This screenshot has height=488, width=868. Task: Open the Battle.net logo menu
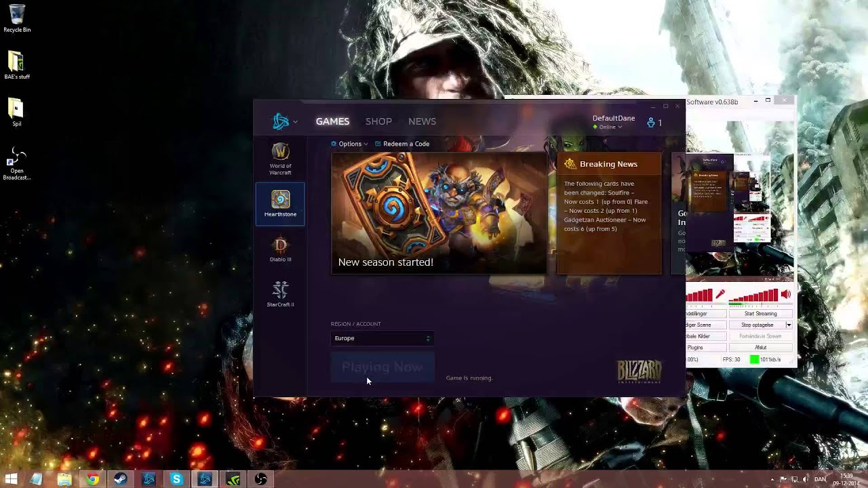point(281,121)
